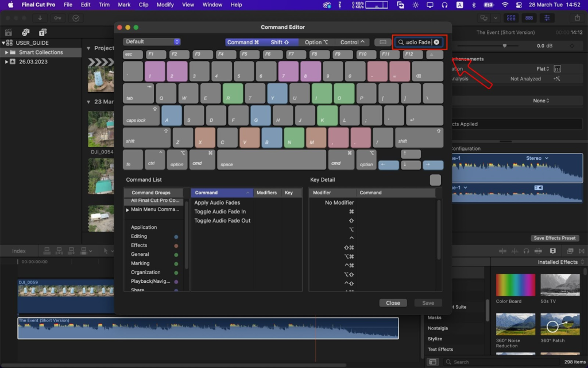588x368 pixels.
Task: Click the Bluetooth icon in the menu bar
Action: tap(474, 5)
